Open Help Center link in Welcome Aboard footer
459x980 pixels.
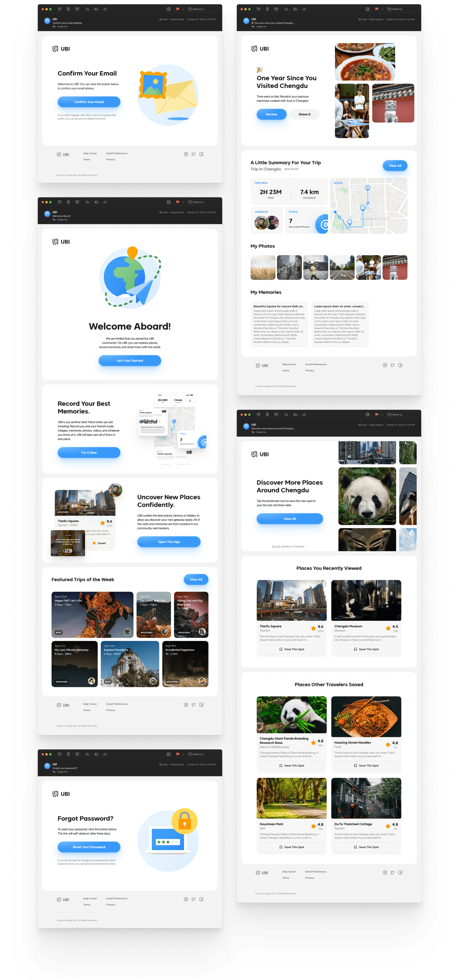point(90,704)
